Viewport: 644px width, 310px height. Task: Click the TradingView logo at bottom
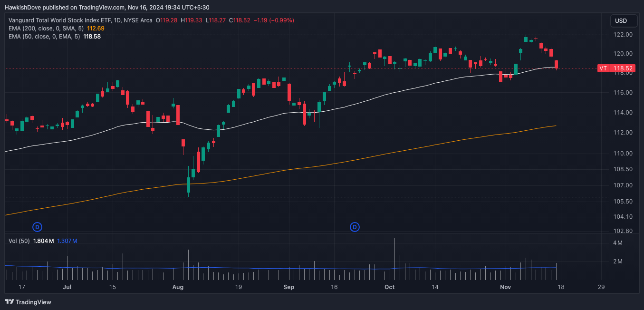click(28, 302)
